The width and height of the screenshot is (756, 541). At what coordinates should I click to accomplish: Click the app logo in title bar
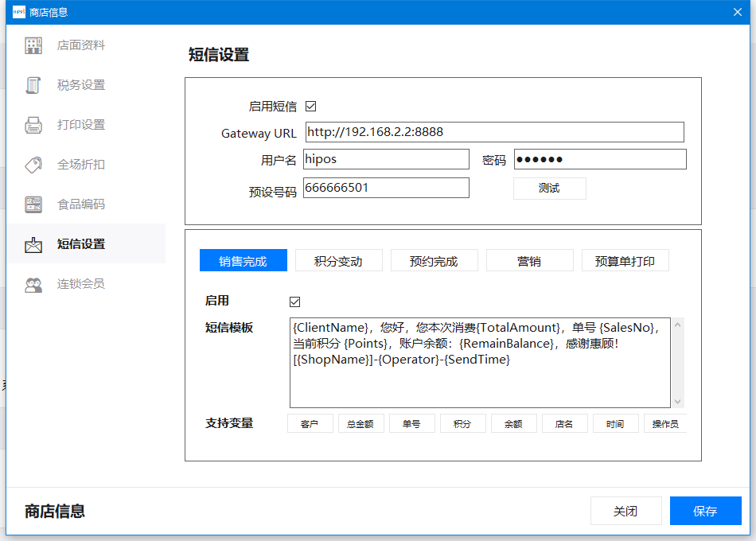[19, 12]
